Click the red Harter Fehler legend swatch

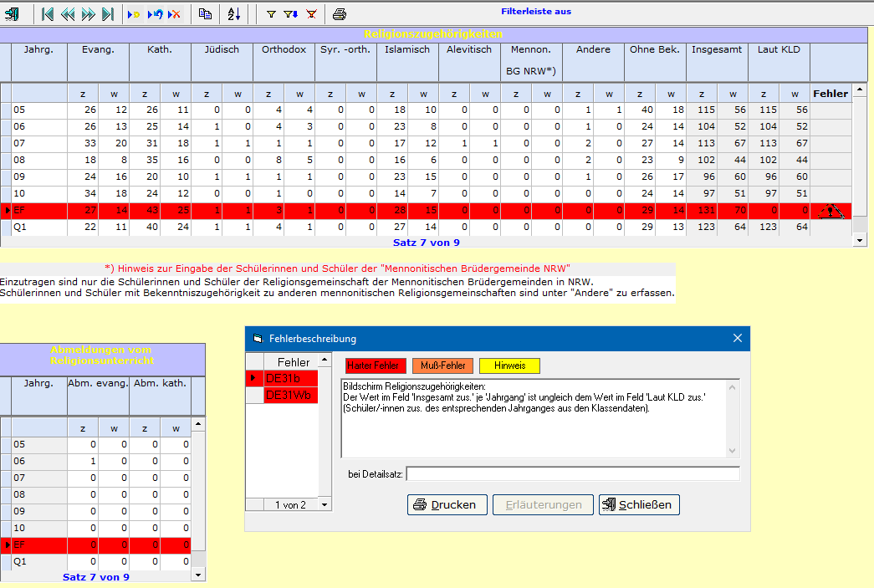376,366
